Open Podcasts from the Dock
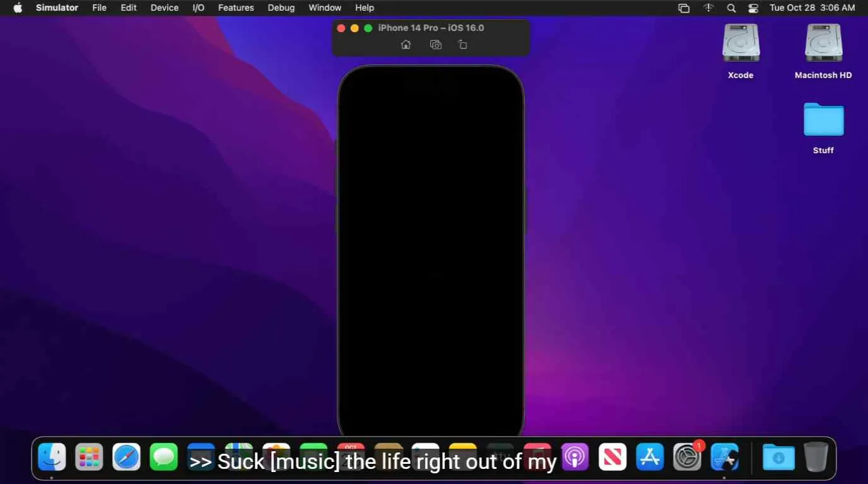Viewport: 868px width, 484px height. [x=575, y=457]
